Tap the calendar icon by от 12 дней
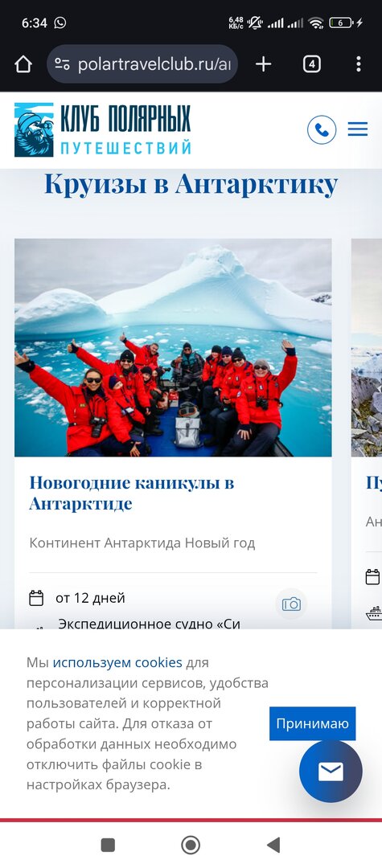The height and width of the screenshot is (868, 382). point(36,599)
